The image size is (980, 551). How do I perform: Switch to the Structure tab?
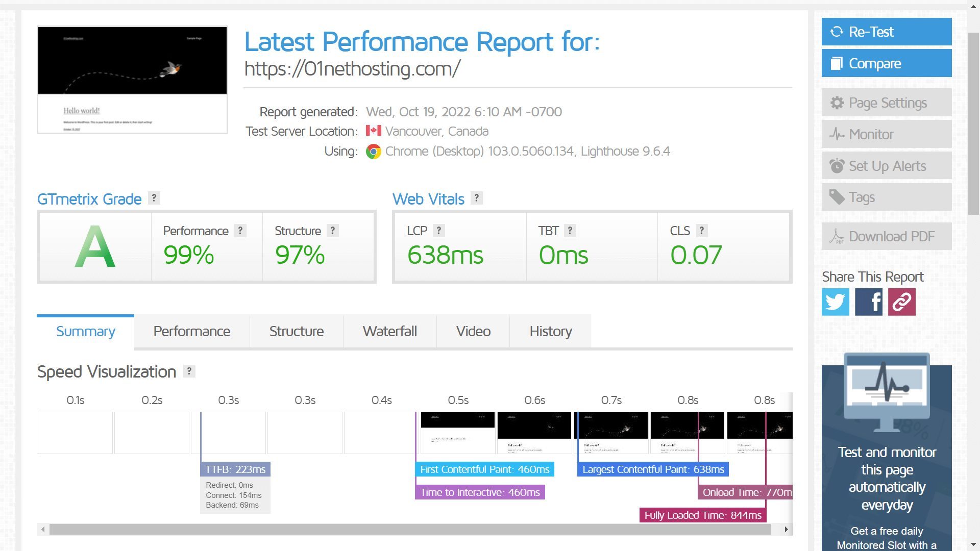click(x=297, y=332)
